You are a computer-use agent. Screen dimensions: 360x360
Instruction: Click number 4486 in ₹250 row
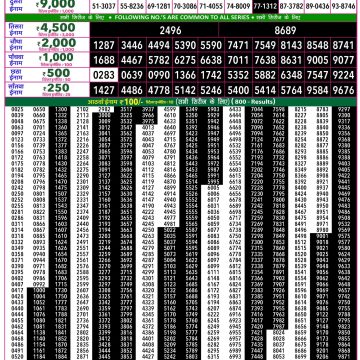click(132, 90)
